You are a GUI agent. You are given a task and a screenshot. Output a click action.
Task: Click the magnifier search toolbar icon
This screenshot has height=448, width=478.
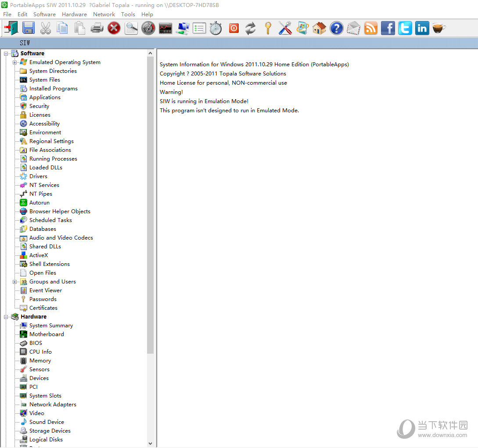131,29
